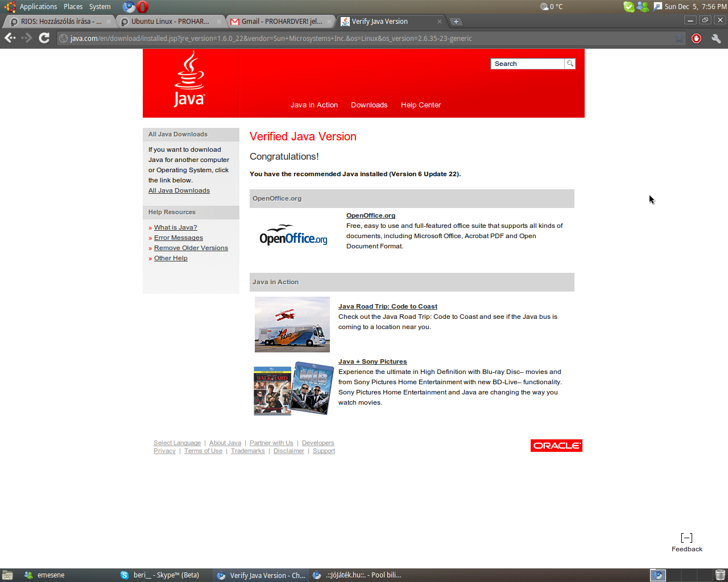
Task: Click Privacy footer link
Action: [164, 451]
